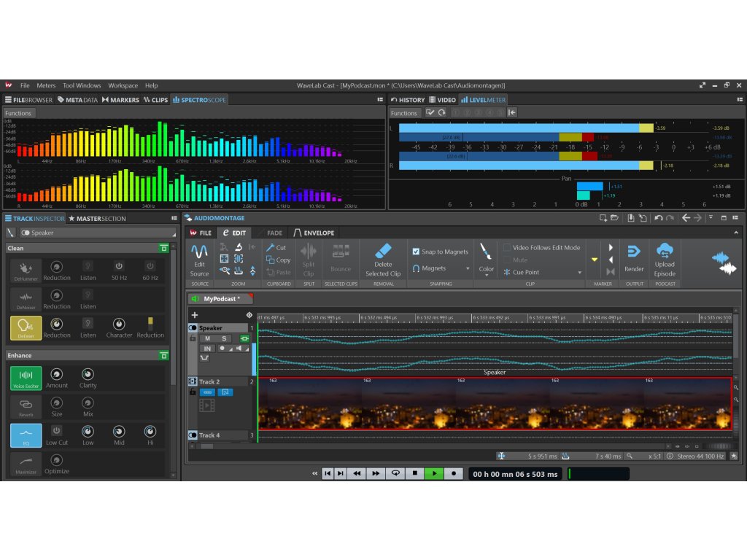Screen dimensions: 747x560
Task: Open the History tab
Action: click(408, 99)
